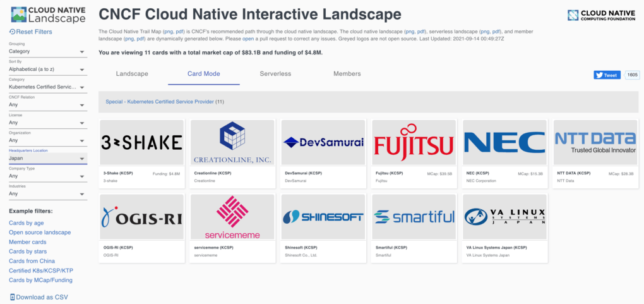
Task: Click the Cards by MCap/Funding link
Action: pos(40,280)
